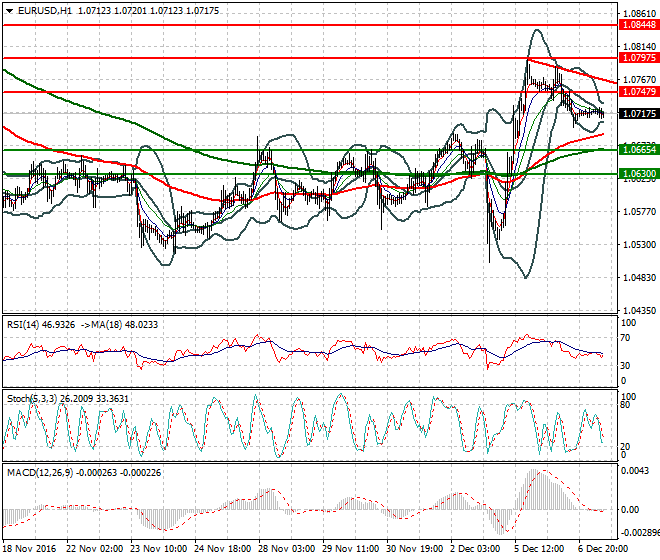
Task: Click the 1.05300 price scale value
Action: click(639, 245)
